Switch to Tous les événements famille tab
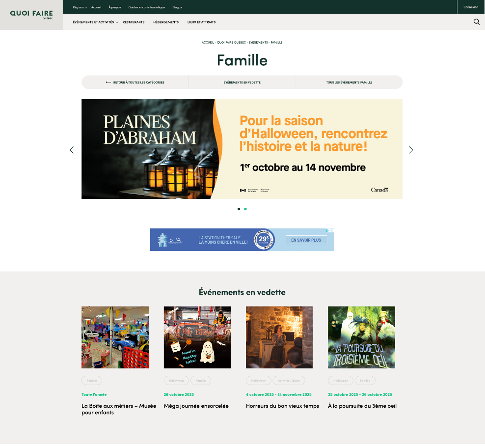Viewport: 485px width, 448px height. [x=349, y=83]
